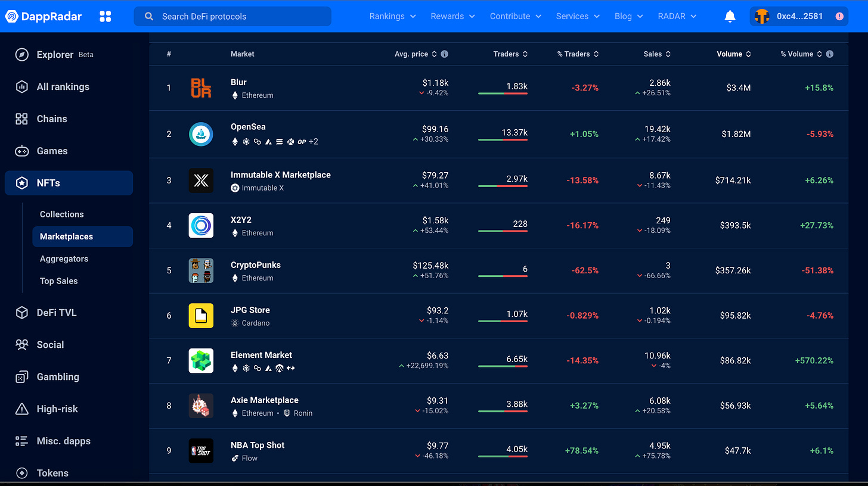Viewport: 868px width, 486px height.
Task: Sort table by % Volume column
Action: point(801,54)
